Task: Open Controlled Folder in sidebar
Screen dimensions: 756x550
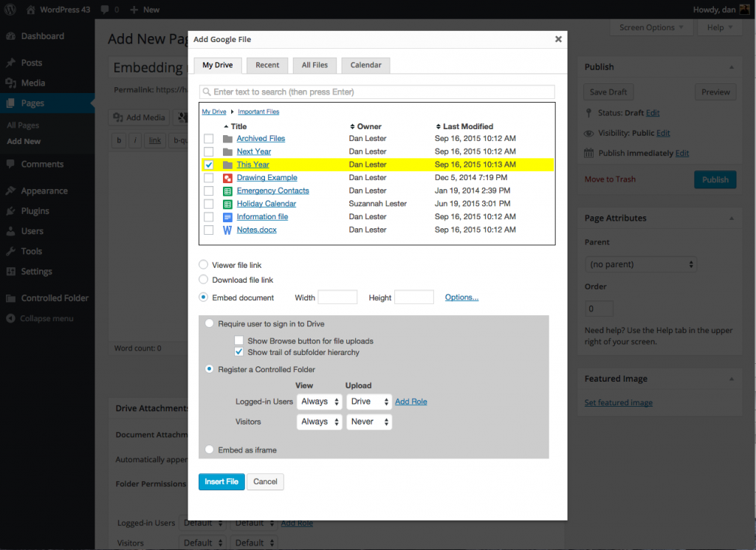Action: coord(55,298)
